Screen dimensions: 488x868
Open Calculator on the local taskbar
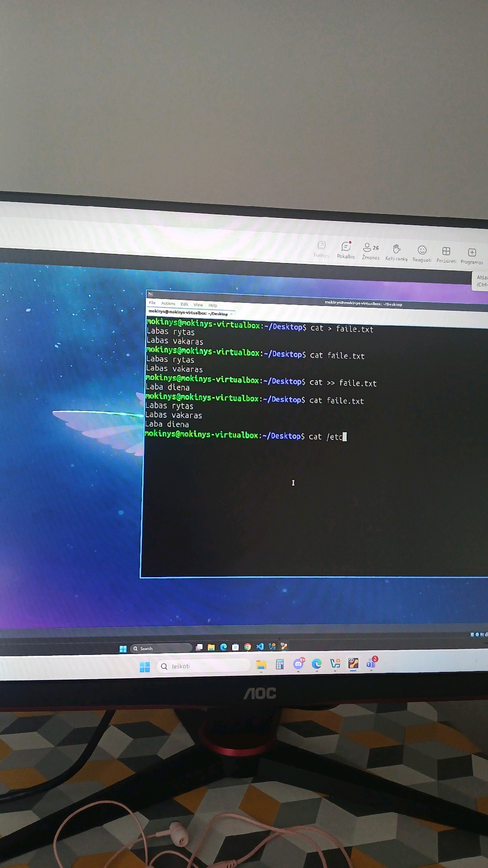[x=280, y=664]
